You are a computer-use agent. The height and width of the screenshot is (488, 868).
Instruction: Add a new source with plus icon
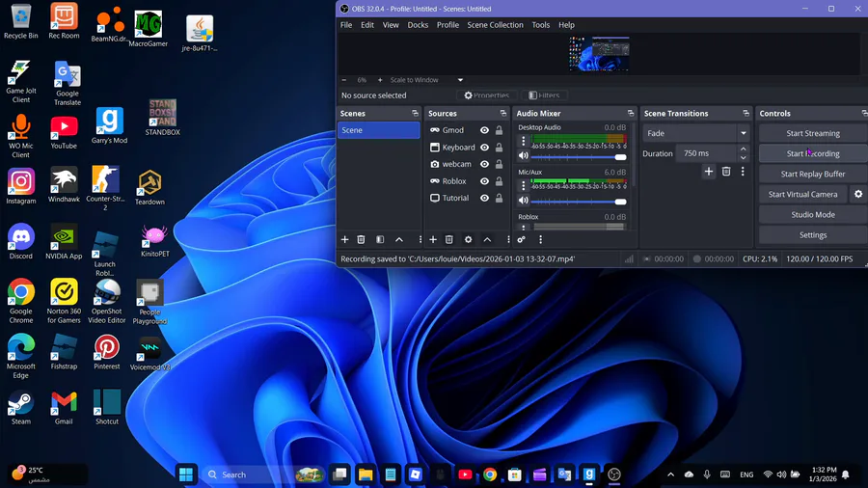433,239
